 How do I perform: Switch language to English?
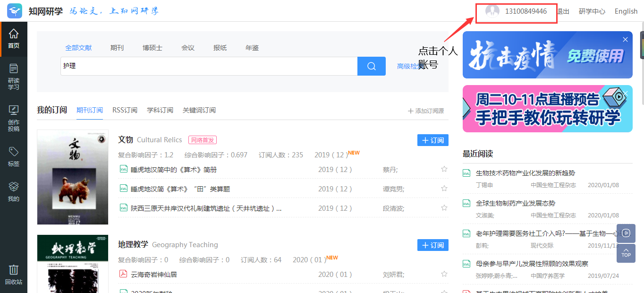[626, 11]
